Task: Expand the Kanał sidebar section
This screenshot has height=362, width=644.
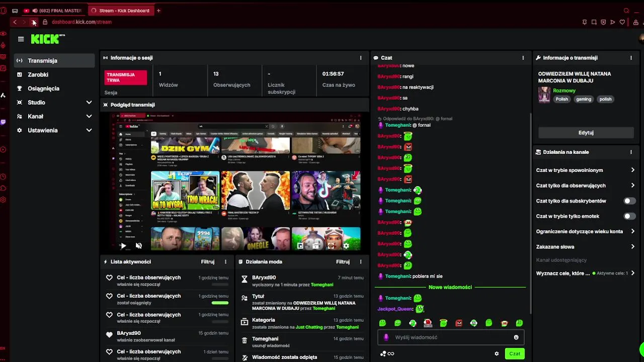Action: (54, 116)
